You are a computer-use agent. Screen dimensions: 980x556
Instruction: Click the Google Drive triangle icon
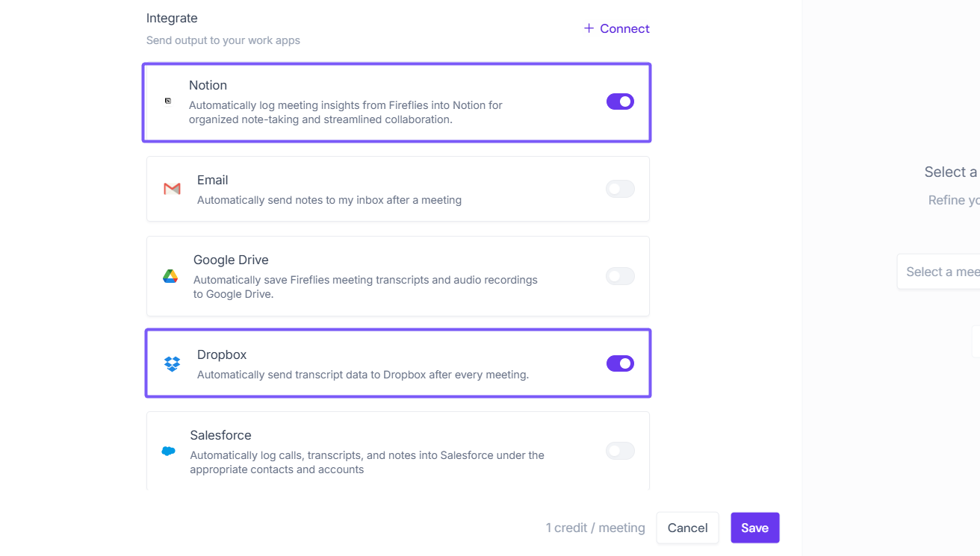[x=170, y=276]
